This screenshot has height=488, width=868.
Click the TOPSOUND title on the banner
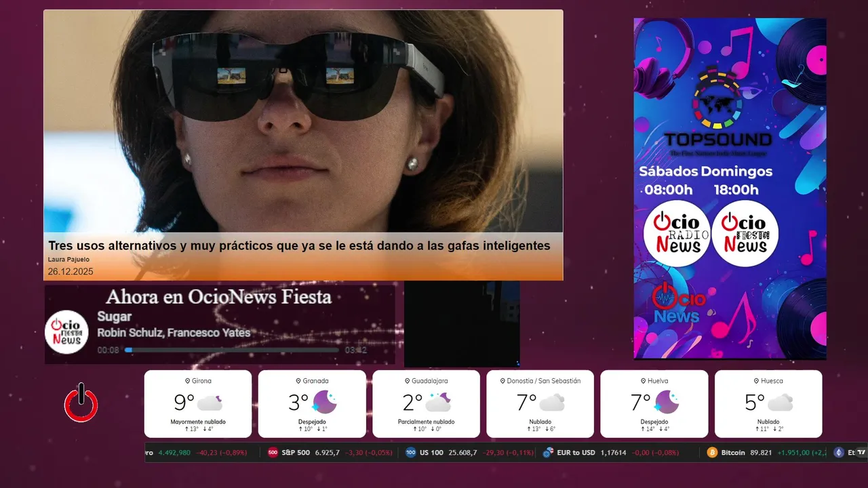point(717,140)
